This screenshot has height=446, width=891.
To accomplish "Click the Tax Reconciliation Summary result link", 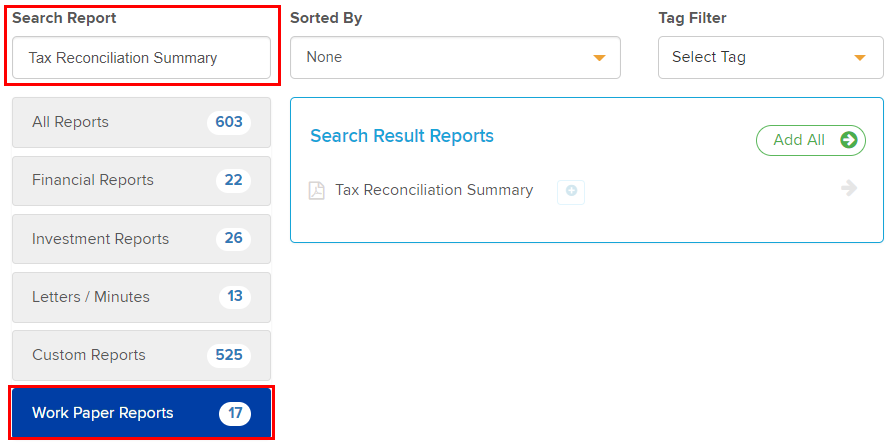I will click(434, 190).
